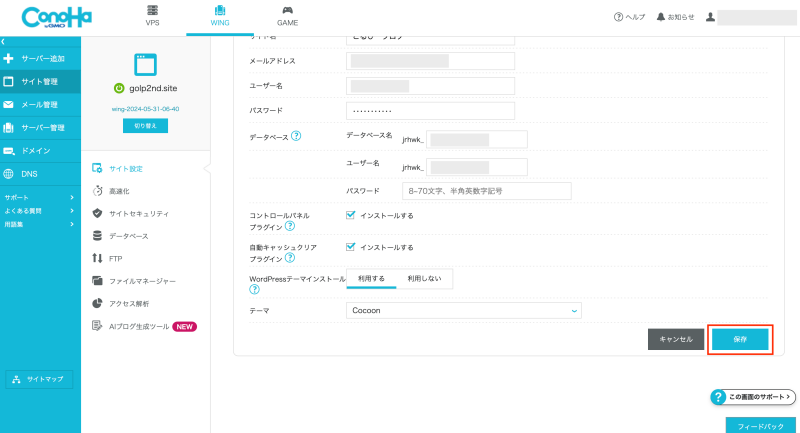This screenshot has height=433, width=800.
Task: Toggle コントロールパネルプラグイン インストールする checkbox
Action: [x=350, y=215]
